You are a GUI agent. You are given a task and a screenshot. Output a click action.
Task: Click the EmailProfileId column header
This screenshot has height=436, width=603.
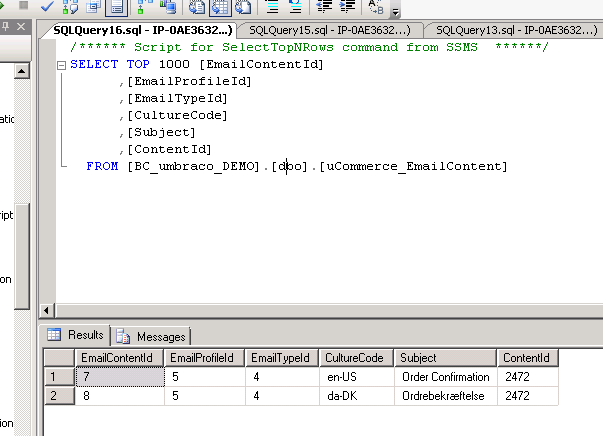point(205,358)
